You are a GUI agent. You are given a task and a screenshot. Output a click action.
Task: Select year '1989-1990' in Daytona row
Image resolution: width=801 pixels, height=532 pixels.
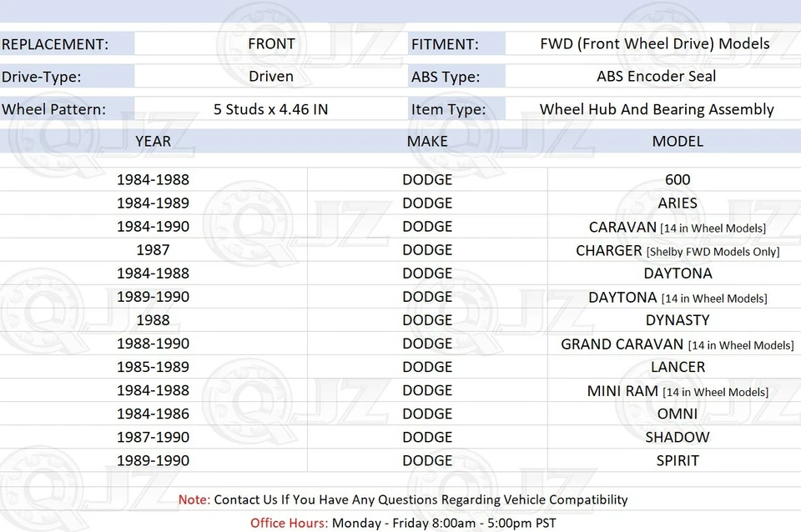(153, 297)
